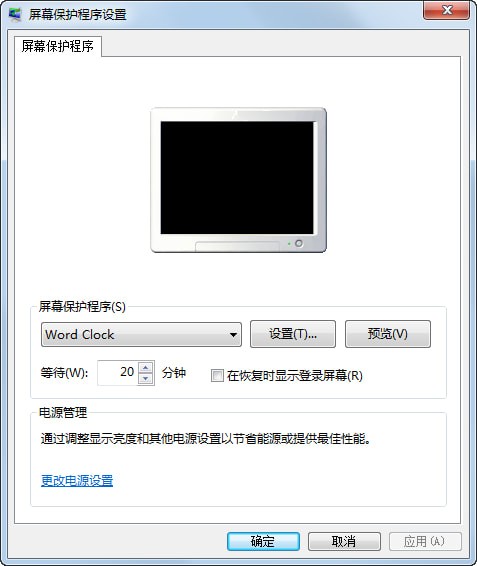Cancel the dialog with 取消
This screenshot has width=477, height=566.
tap(344, 541)
